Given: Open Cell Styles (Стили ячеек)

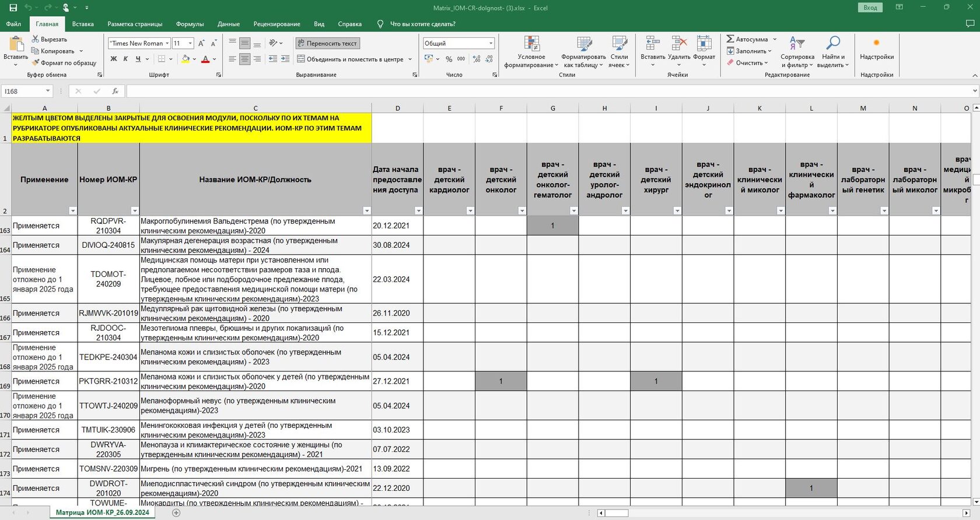Looking at the screenshot, I should click(619, 52).
